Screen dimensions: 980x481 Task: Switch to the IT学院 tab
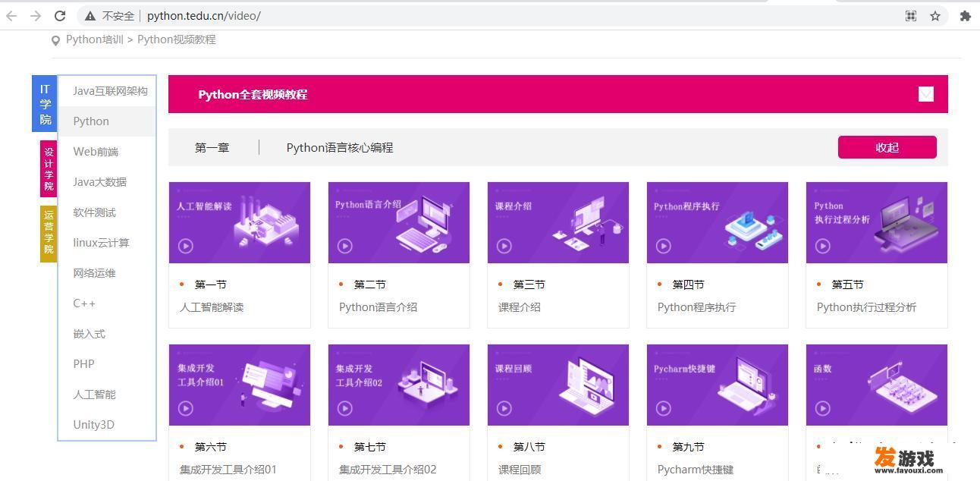point(45,105)
